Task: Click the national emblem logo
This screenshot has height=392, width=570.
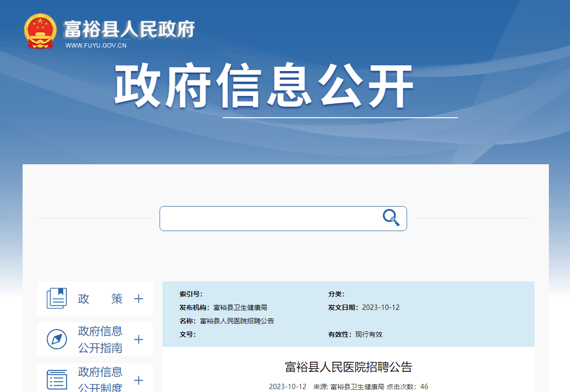Action: point(40,31)
